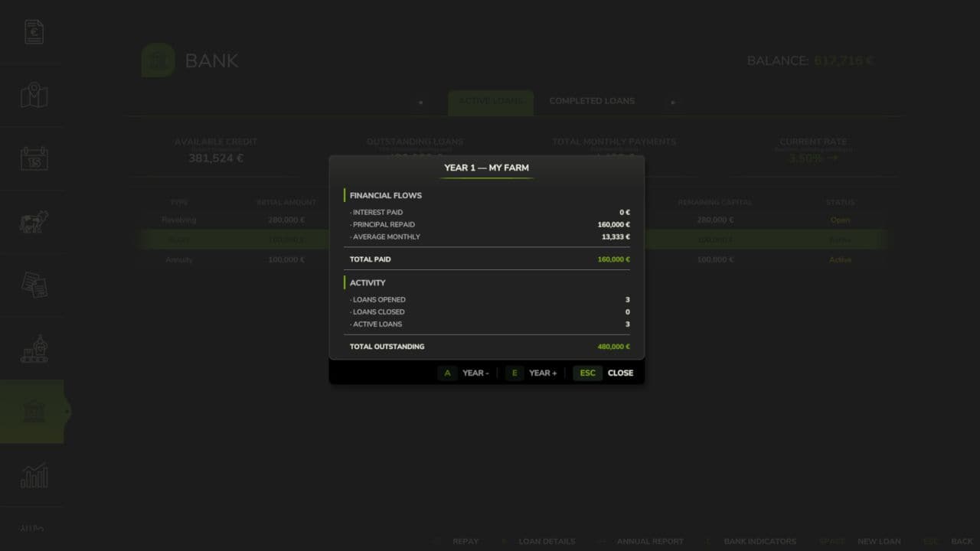Open the statistics bar chart icon
Screen dimensions: 980x551
coord(34,475)
